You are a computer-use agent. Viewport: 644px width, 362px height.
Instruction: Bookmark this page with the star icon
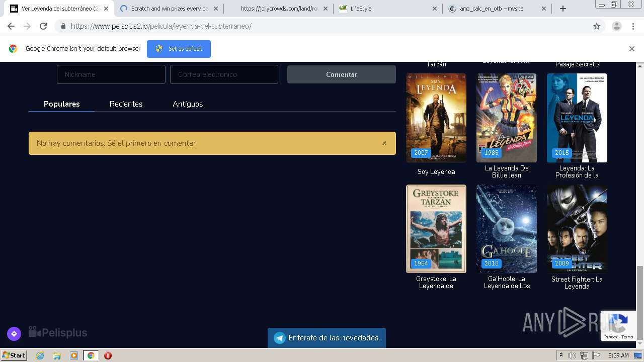597,26
